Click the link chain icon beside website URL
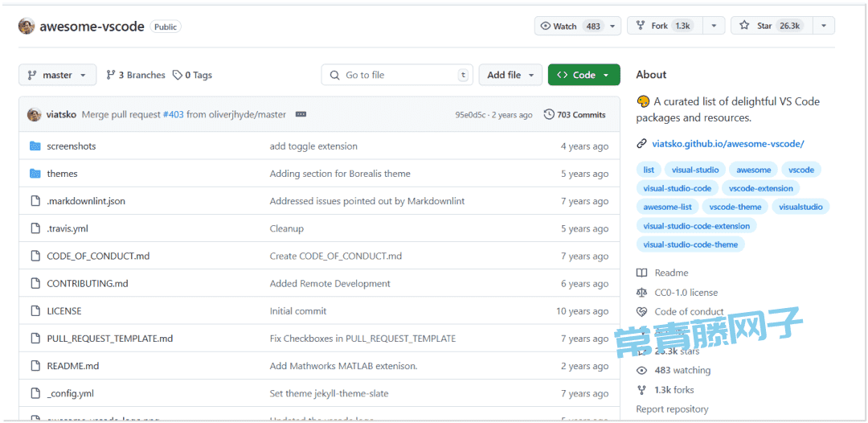 641,144
